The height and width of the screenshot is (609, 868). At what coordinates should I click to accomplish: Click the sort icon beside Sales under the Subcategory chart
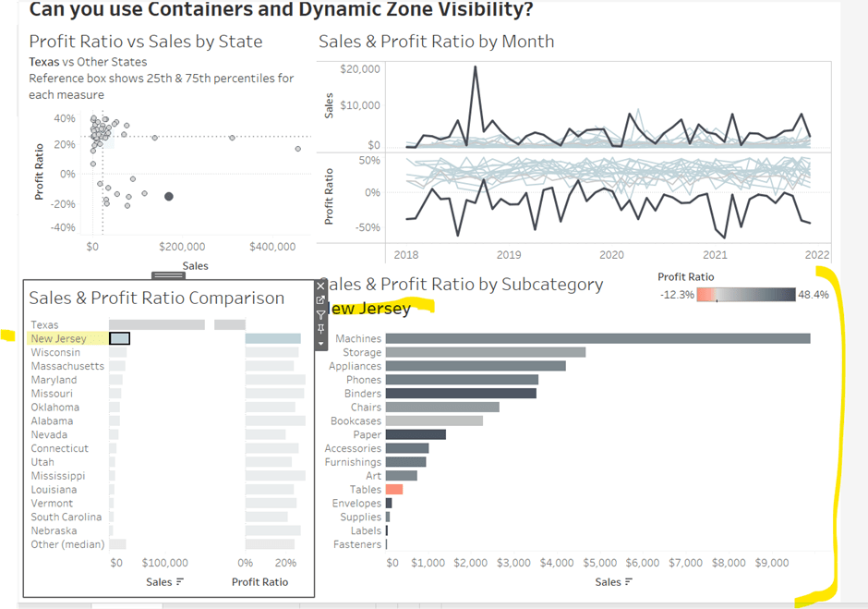[x=629, y=582]
